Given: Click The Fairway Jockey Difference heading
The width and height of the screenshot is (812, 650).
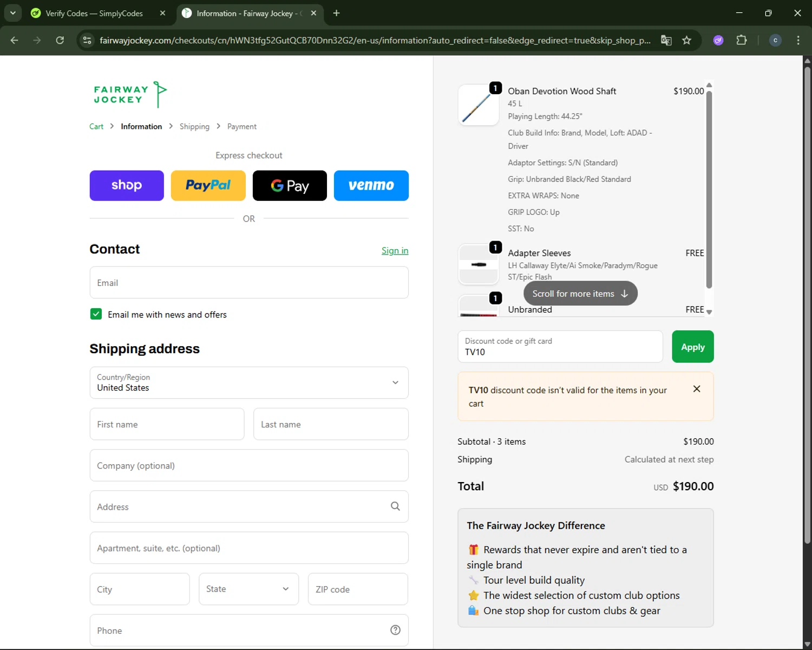Looking at the screenshot, I should tap(536, 525).
